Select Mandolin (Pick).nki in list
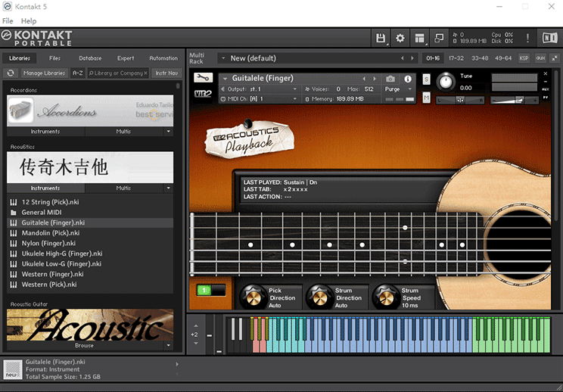The height and width of the screenshot is (392, 563). click(x=90, y=233)
